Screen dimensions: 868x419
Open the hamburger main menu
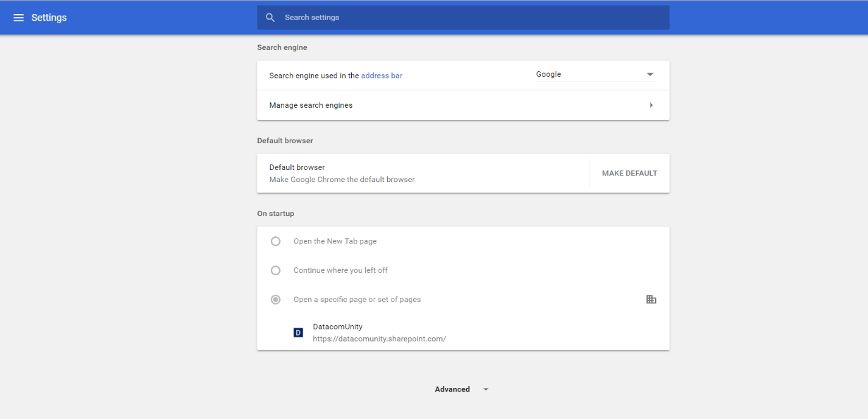tap(18, 18)
